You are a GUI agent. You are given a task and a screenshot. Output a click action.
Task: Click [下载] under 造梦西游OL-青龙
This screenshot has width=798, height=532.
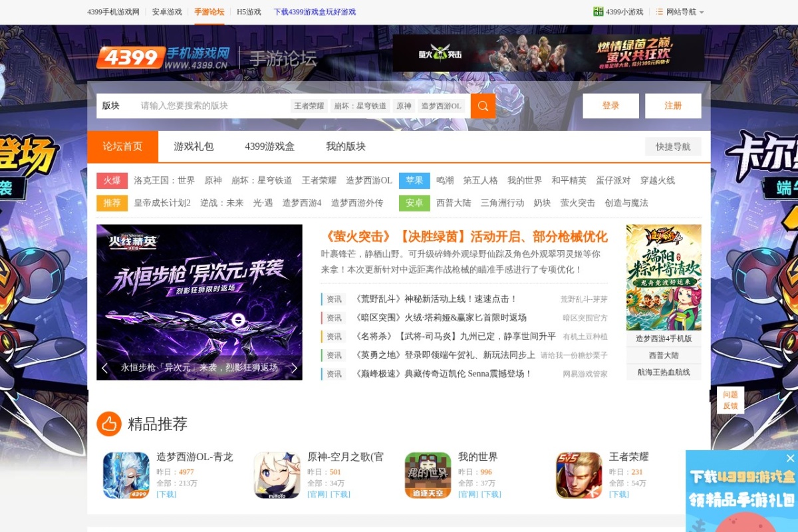pos(166,494)
